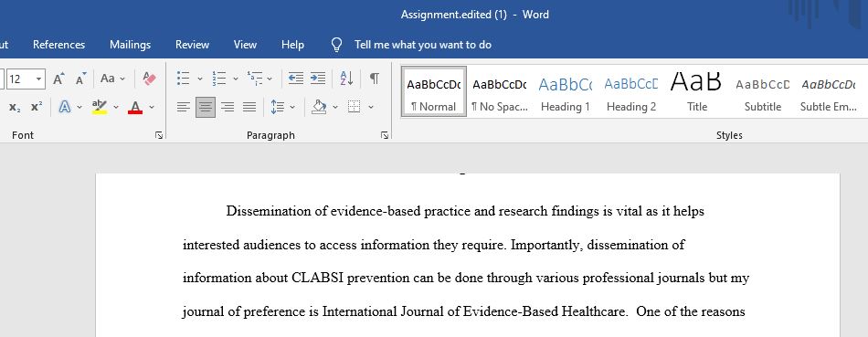Open Font dialog launcher
The image size is (868, 337).
pos(159,135)
